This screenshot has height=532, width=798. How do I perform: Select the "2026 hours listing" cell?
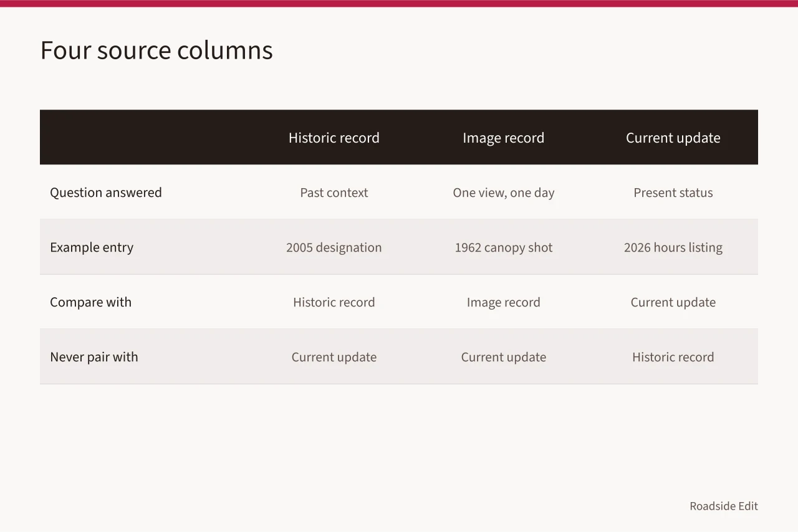[673, 247]
